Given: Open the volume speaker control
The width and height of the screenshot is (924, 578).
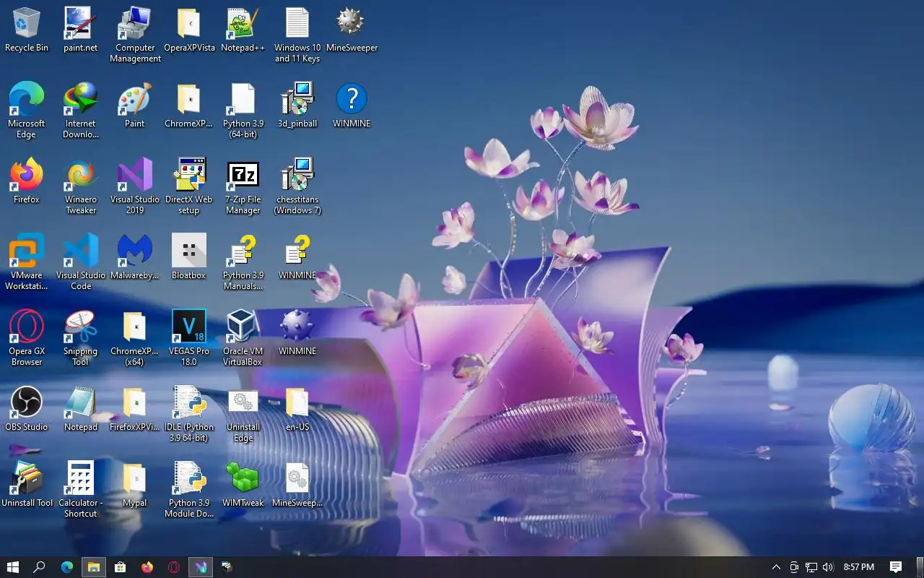Looking at the screenshot, I should (828, 567).
